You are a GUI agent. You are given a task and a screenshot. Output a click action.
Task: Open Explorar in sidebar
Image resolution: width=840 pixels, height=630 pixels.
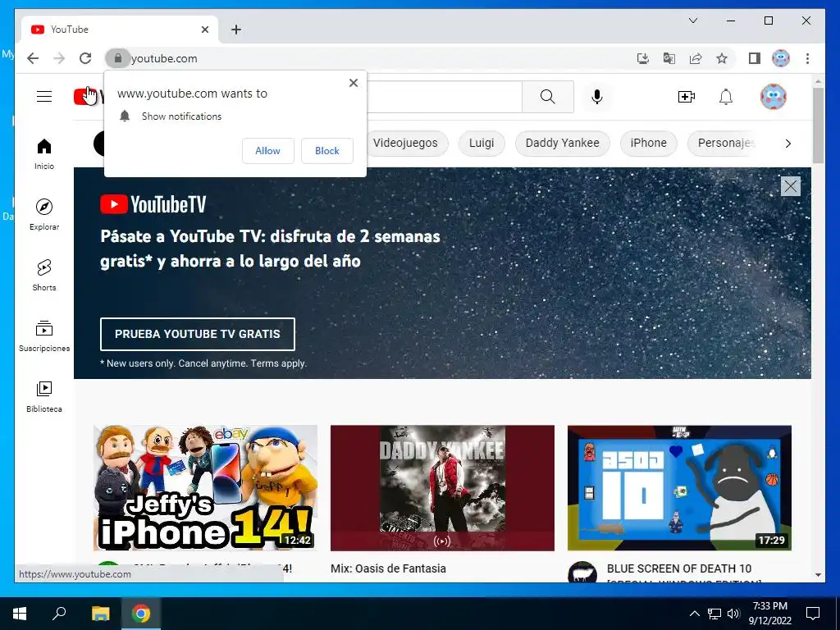point(44,214)
